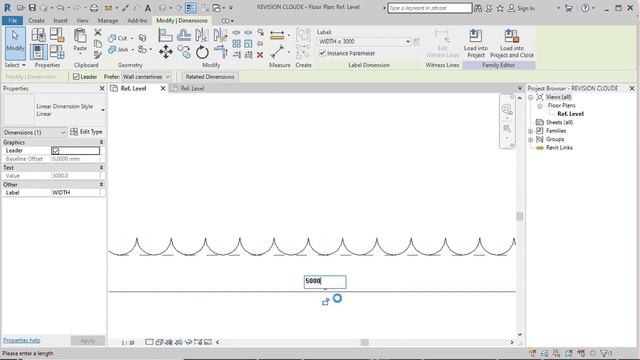Viewport: 640px width, 360px height.
Task: Click the Text 'A' icon in toolbar
Action: click(x=148, y=8)
